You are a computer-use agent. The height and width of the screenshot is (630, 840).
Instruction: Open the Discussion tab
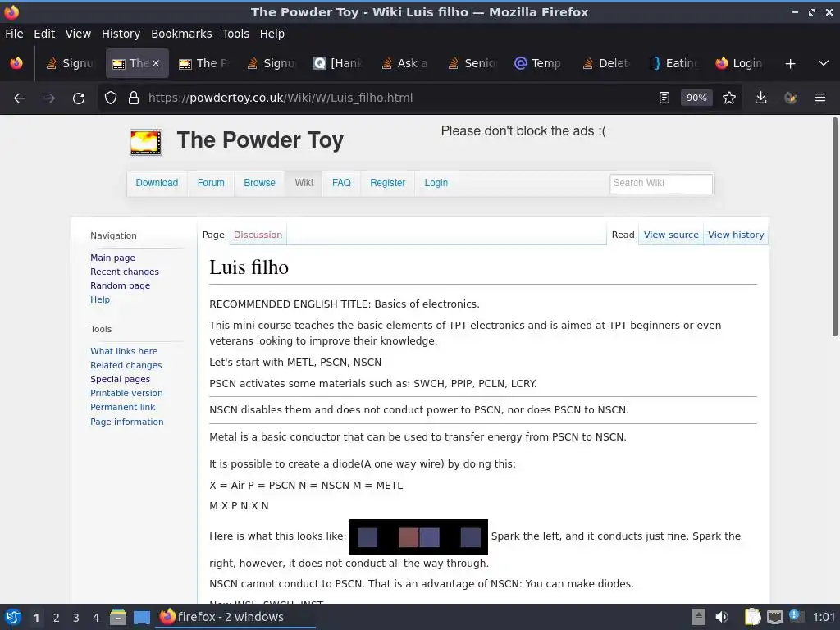[x=258, y=235]
